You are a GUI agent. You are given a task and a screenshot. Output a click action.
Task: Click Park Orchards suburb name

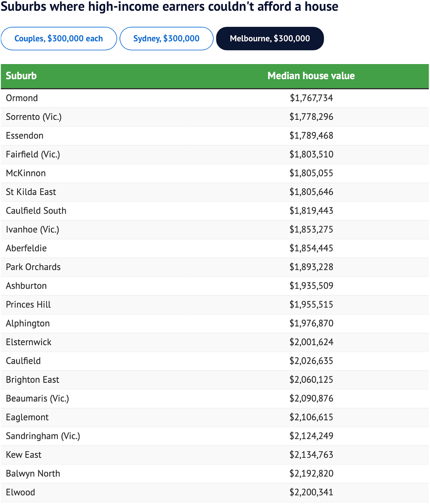(33, 267)
